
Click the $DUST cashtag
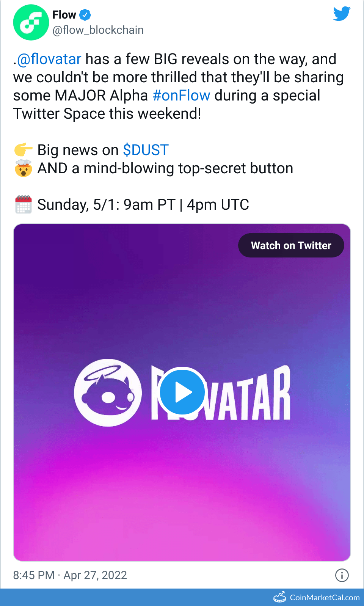[x=146, y=150]
